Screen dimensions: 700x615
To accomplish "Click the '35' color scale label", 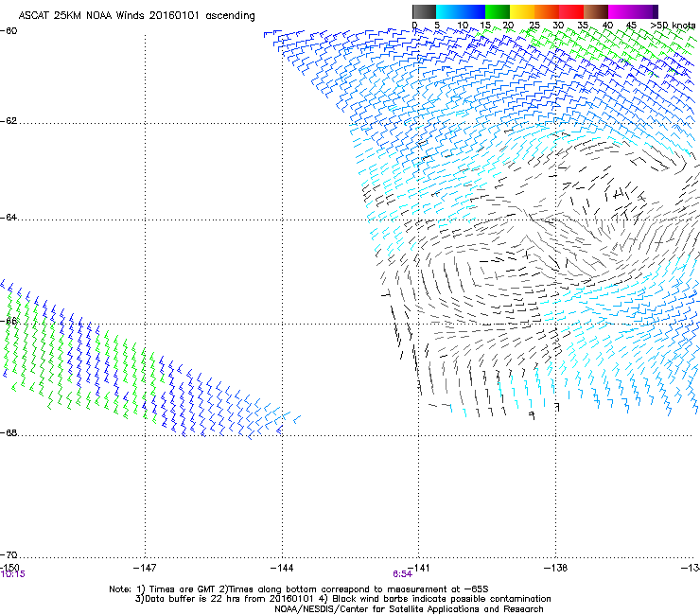I will pos(583,26).
